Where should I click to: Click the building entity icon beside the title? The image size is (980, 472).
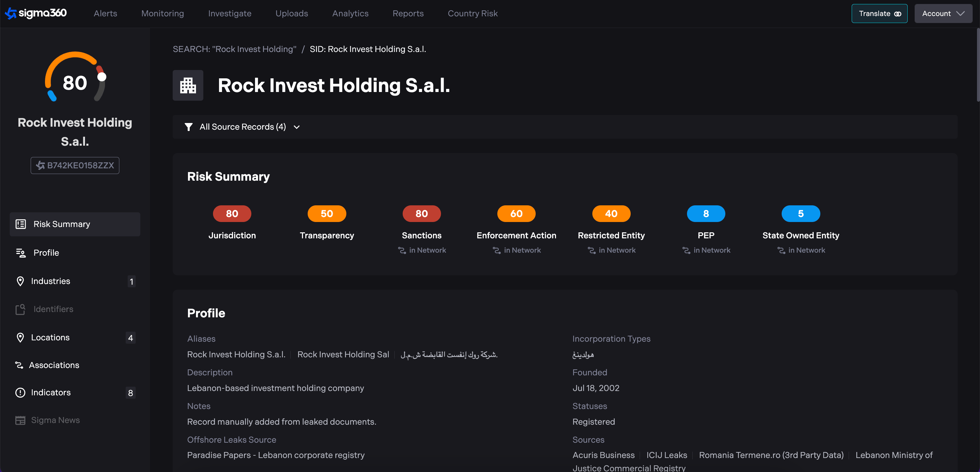(188, 85)
